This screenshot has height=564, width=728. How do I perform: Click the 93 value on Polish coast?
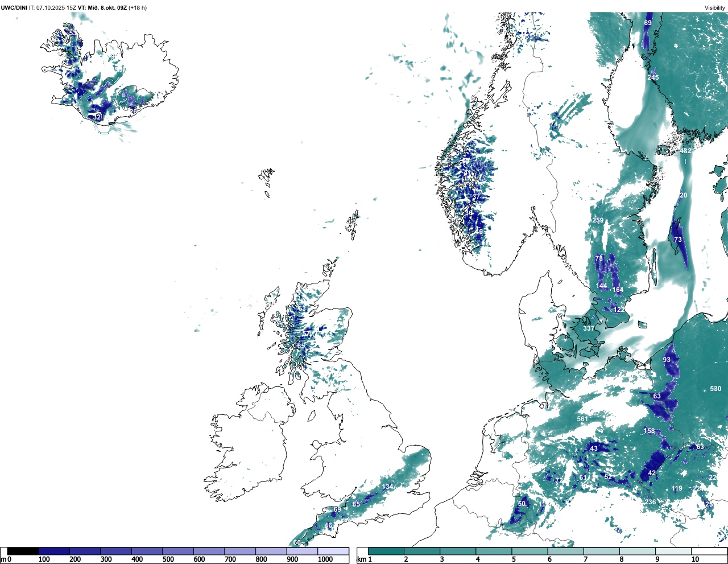667,360
